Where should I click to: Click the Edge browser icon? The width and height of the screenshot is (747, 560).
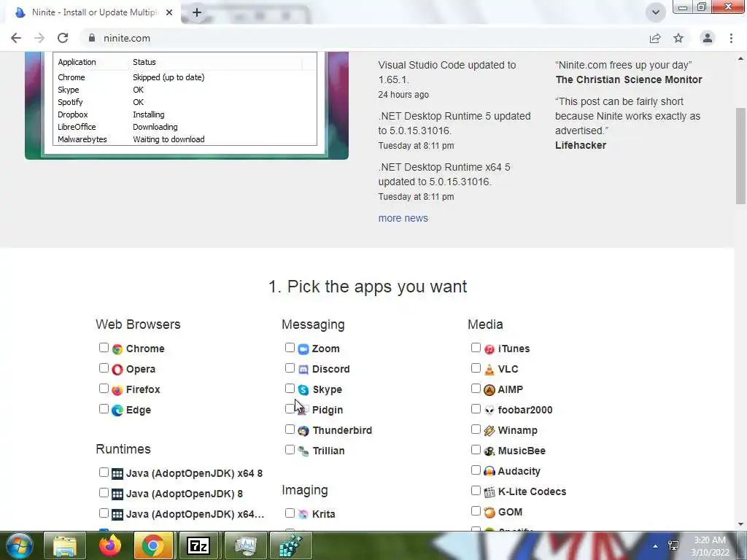(117, 410)
